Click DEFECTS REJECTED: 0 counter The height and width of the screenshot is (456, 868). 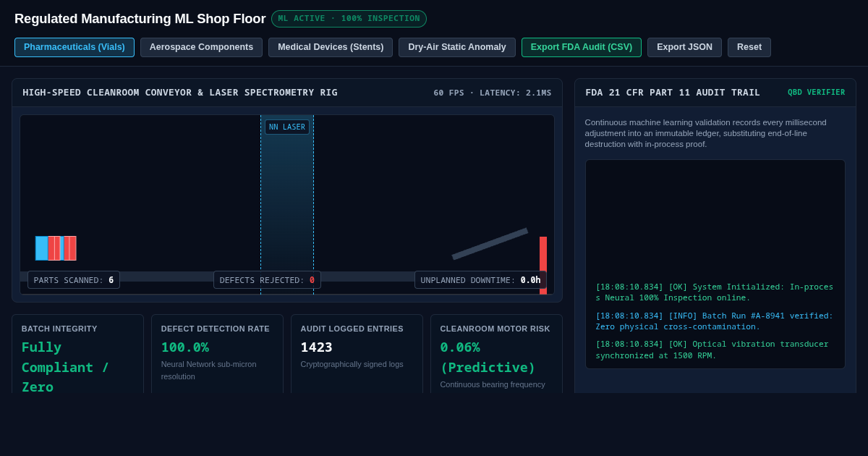[x=267, y=280]
